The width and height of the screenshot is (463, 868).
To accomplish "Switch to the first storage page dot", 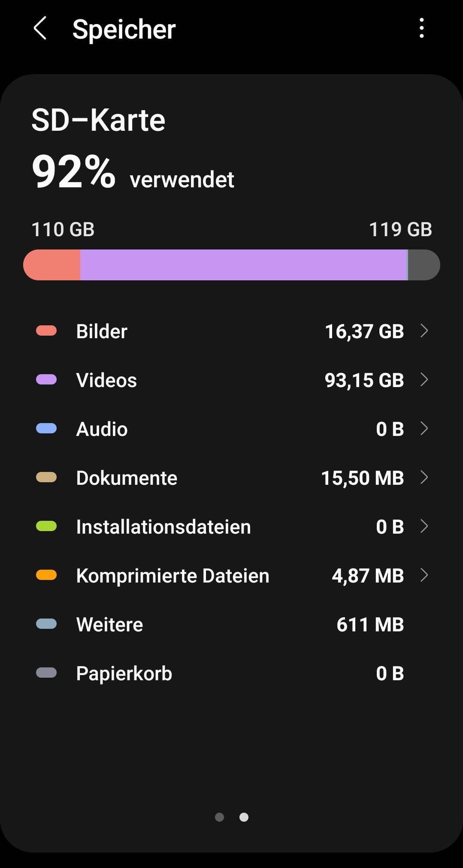I will pyautogui.click(x=219, y=817).
